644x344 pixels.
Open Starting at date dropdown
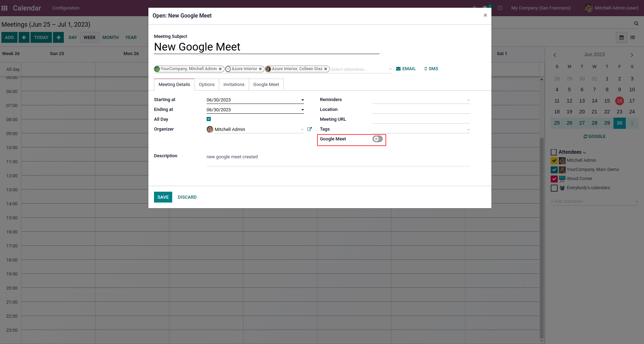tap(302, 100)
